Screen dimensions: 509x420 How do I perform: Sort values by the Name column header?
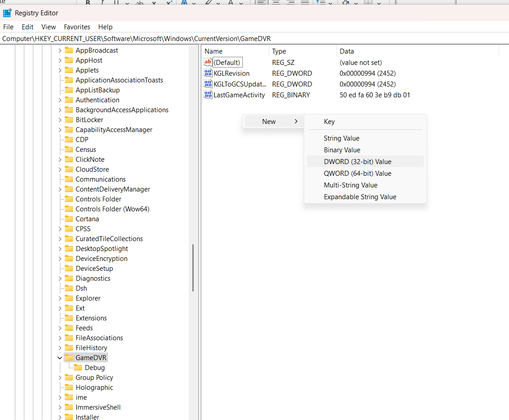click(x=235, y=51)
